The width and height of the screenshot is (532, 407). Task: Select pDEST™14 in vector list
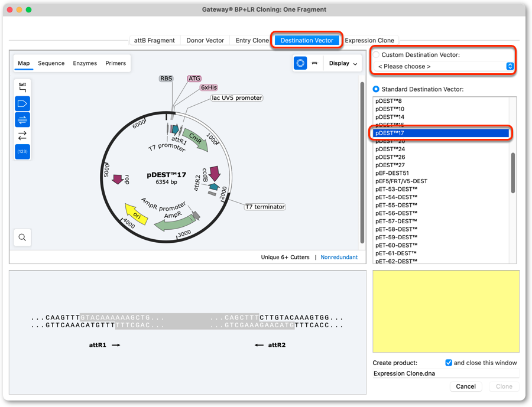pyautogui.click(x=441, y=117)
